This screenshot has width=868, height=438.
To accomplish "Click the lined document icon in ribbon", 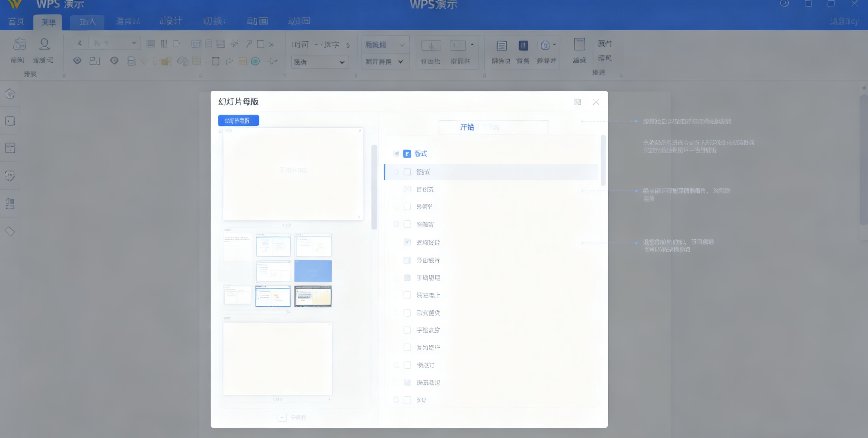I will [501, 46].
